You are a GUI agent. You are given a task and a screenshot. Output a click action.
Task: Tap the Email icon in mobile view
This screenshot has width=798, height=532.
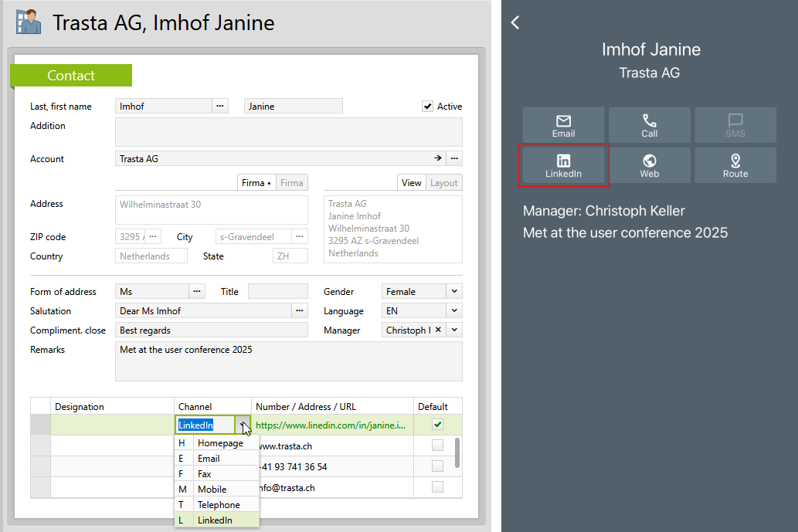[x=563, y=125]
